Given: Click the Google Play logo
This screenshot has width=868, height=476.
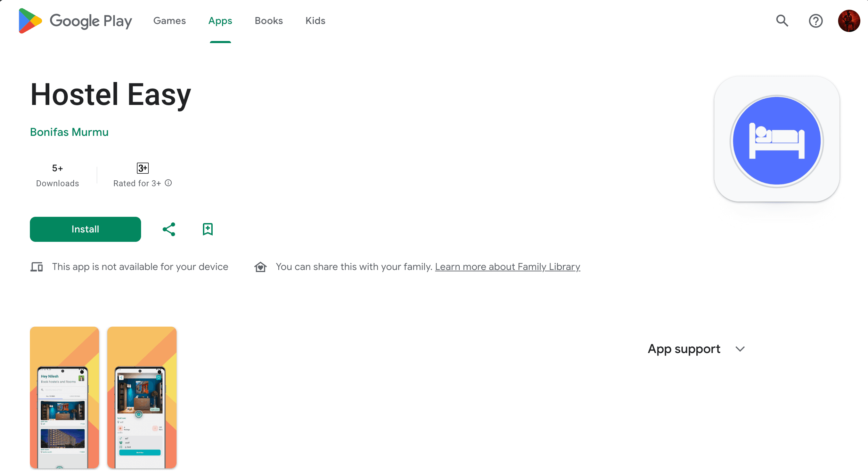Looking at the screenshot, I should pyautogui.click(x=75, y=21).
